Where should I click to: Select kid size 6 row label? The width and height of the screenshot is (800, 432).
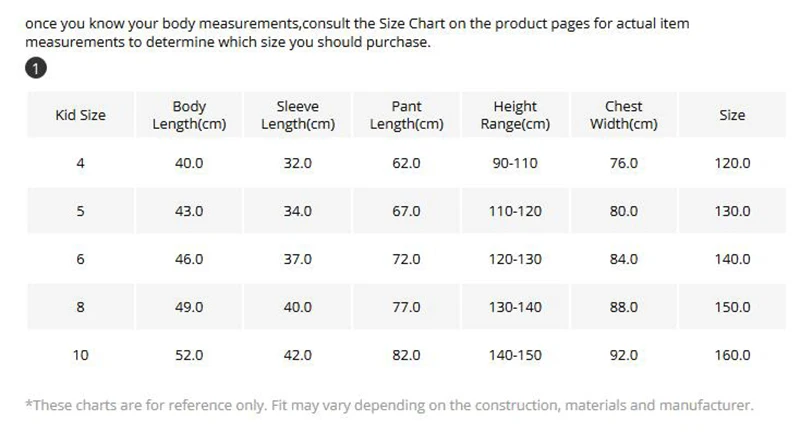(81, 259)
